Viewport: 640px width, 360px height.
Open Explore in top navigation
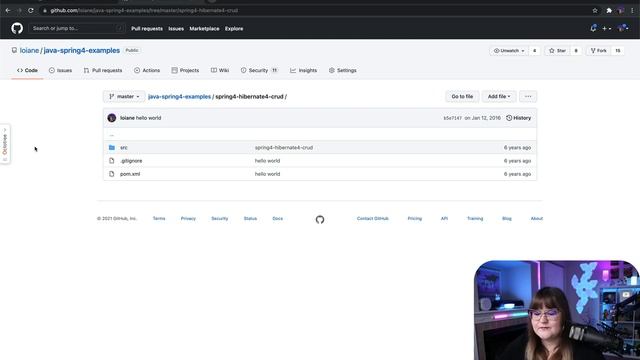coord(234,29)
